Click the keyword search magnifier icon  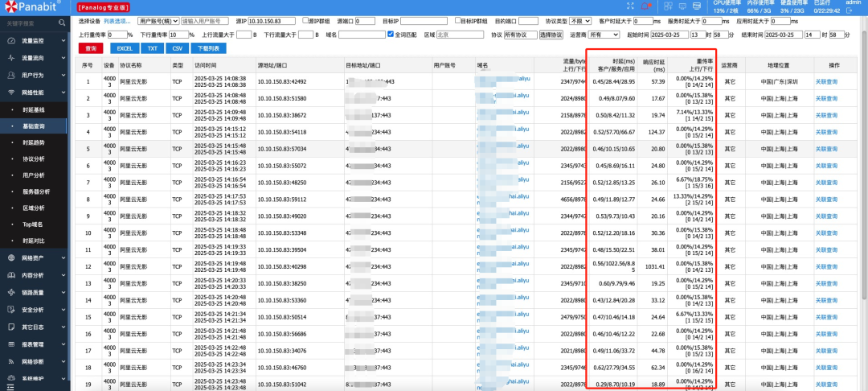coord(61,23)
